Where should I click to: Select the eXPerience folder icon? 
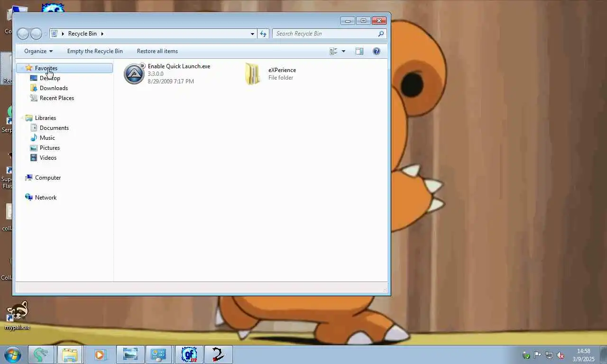point(253,74)
